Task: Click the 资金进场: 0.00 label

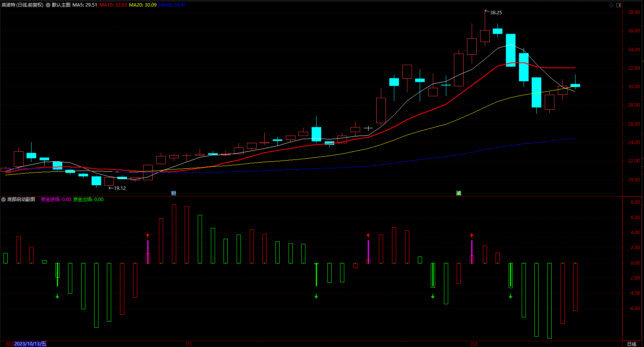Action: click(56, 199)
